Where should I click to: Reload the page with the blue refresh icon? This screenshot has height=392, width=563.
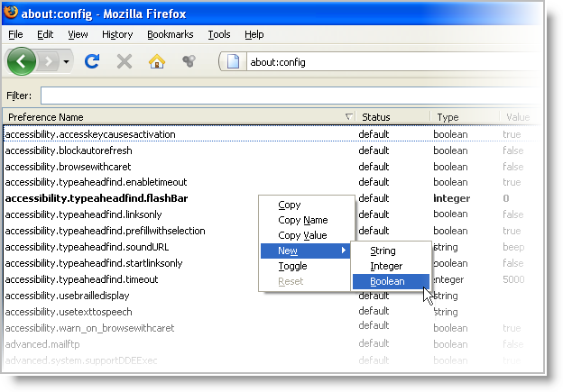pos(91,61)
